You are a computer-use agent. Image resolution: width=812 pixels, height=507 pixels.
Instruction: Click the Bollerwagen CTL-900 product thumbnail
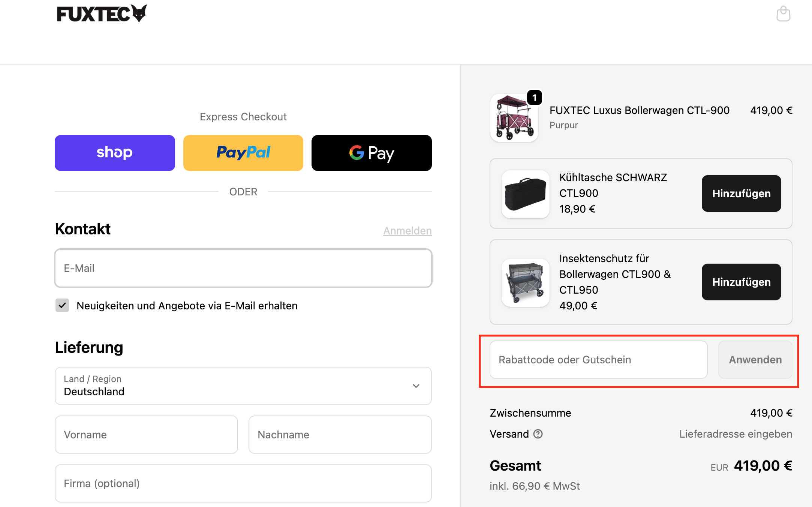pyautogui.click(x=514, y=118)
